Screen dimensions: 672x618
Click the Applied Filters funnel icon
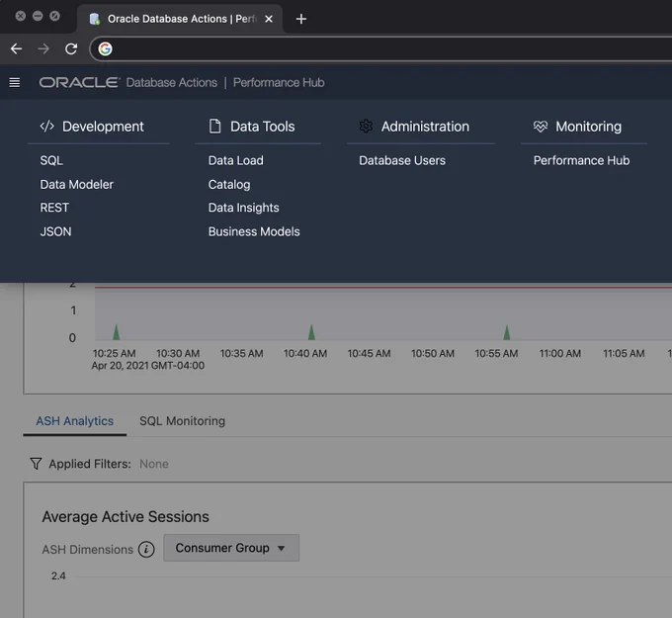tap(36, 464)
